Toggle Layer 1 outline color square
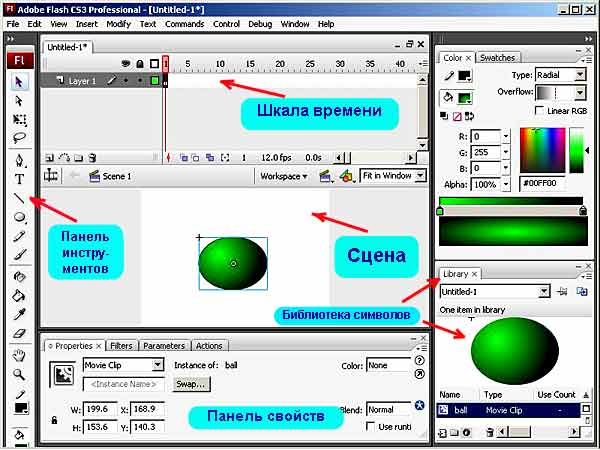The width and height of the screenshot is (600, 450). click(x=155, y=80)
